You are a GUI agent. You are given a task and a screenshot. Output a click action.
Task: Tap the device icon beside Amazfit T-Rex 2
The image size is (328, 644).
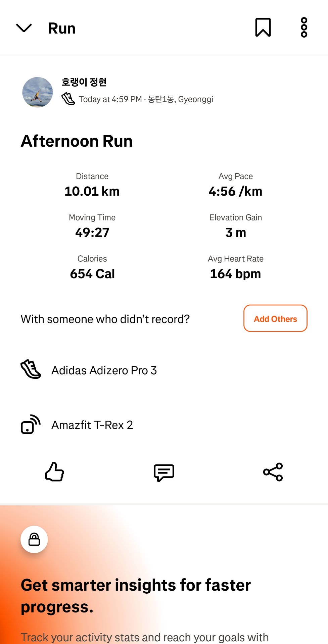[x=31, y=425]
